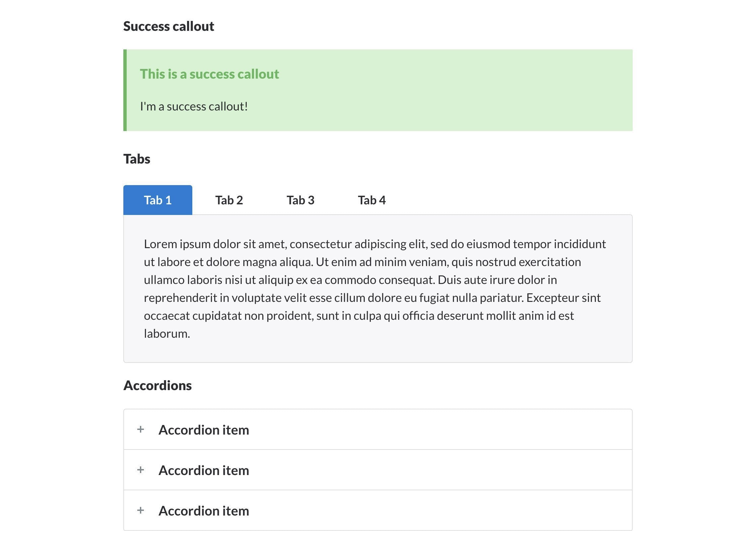This screenshot has height=554, width=756.
Task: Click the green "This is a success callout" title
Action: [x=210, y=74]
